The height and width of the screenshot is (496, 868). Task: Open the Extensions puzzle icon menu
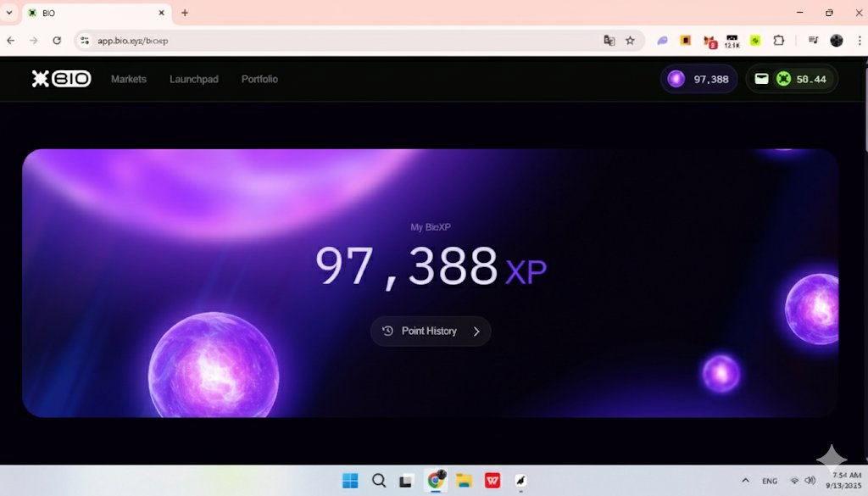778,41
